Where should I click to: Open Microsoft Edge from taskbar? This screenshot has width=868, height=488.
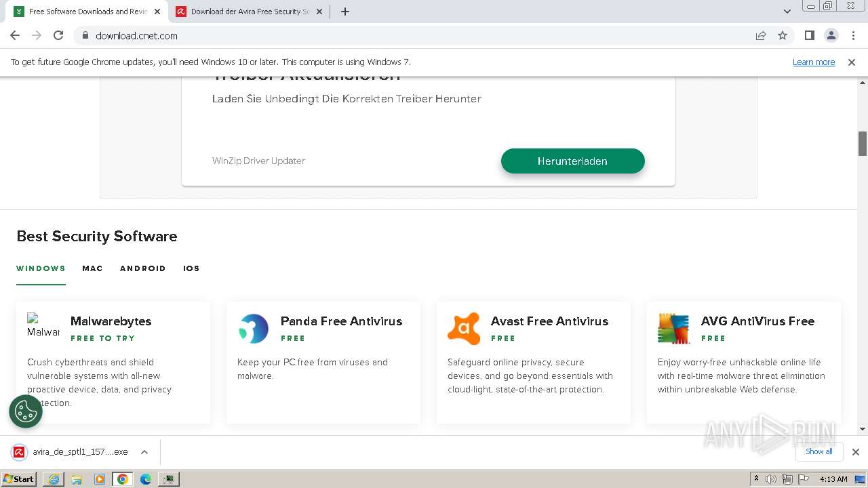(146, 479)
